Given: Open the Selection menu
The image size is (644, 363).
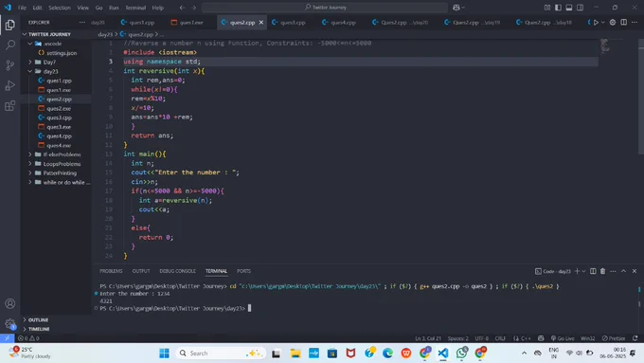Looking at the screenshot, I should (x=60, y=8).
